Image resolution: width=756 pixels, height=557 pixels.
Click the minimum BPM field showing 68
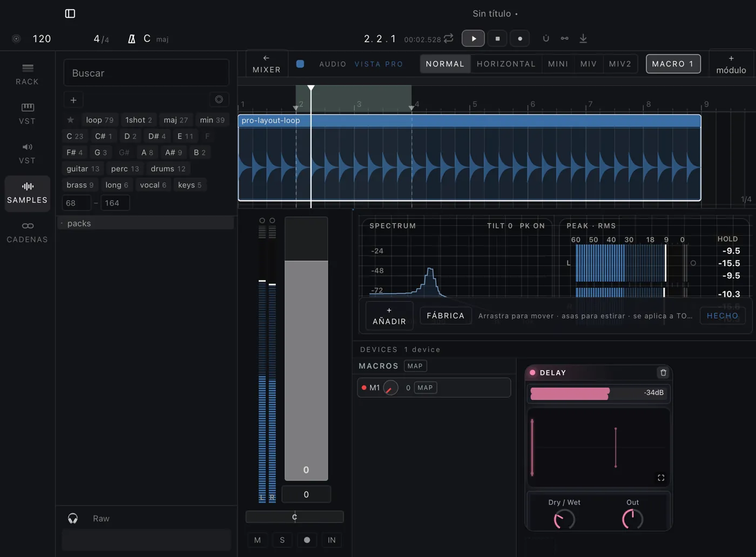click(76, 203)
